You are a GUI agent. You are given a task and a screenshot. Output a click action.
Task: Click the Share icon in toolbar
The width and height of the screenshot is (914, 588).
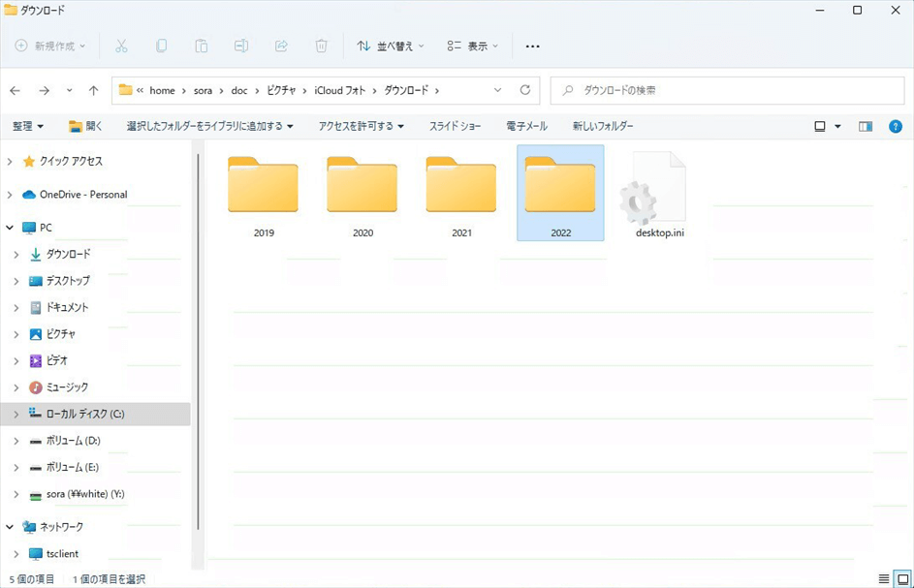[x=281, y=46]
